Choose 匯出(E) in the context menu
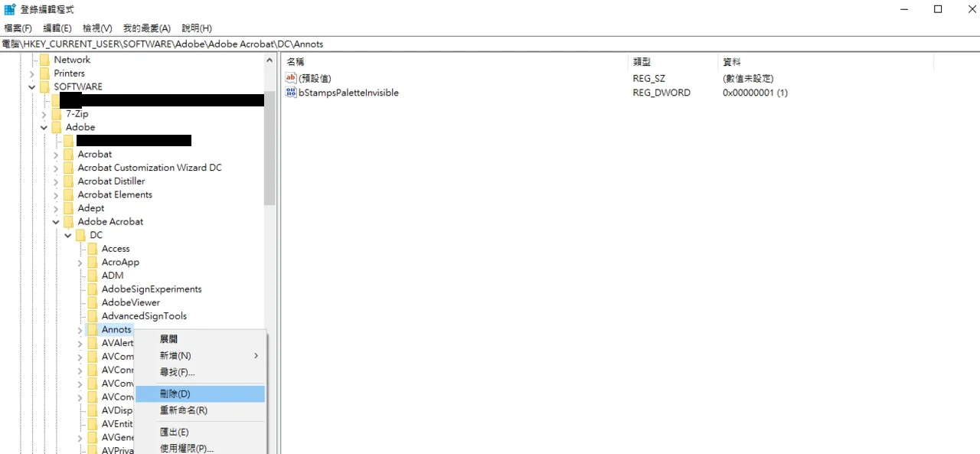The width and height of the screenshot is (980, 454). coord(201,433)
